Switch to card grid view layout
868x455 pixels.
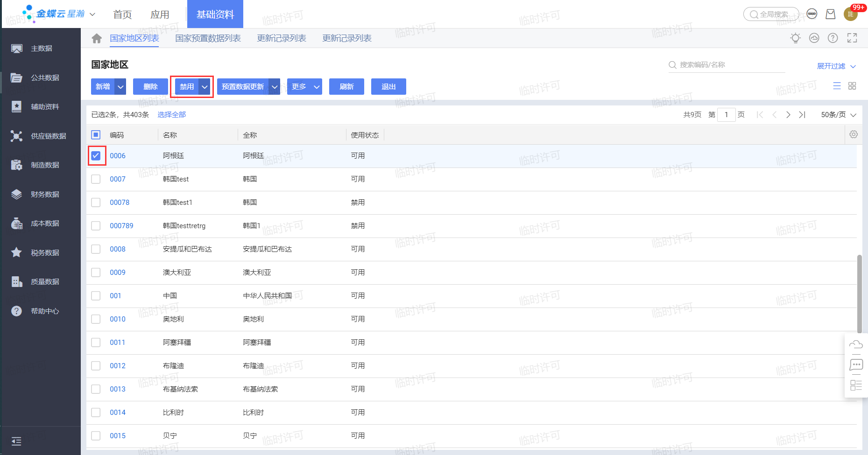tap(852, 86)
